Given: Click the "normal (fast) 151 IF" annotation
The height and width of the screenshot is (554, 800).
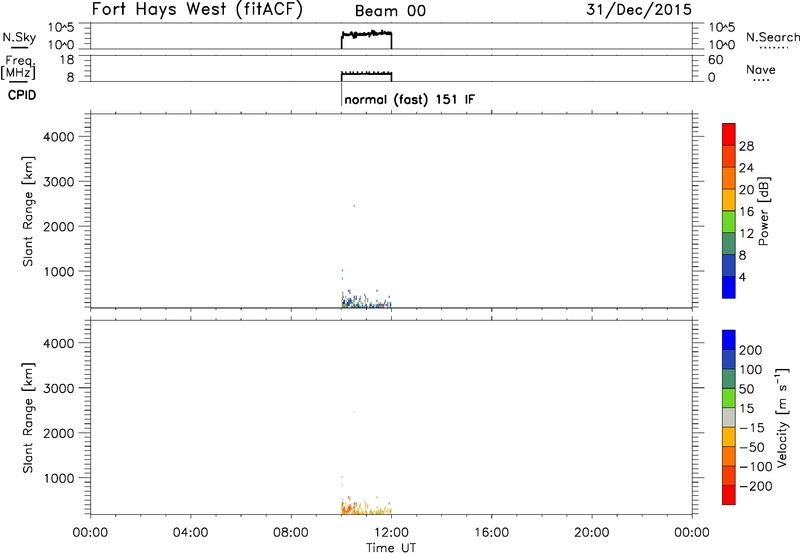Looking at the screenshot, I should [x=409, y=99].
